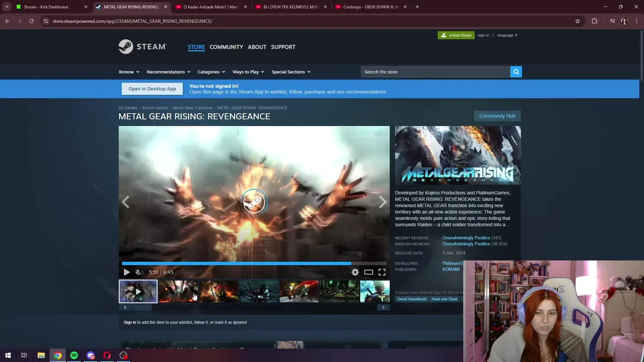This screenshot has width=644, height=362.
Task: Select the ABOUT menu item
Action: point(257,47)
